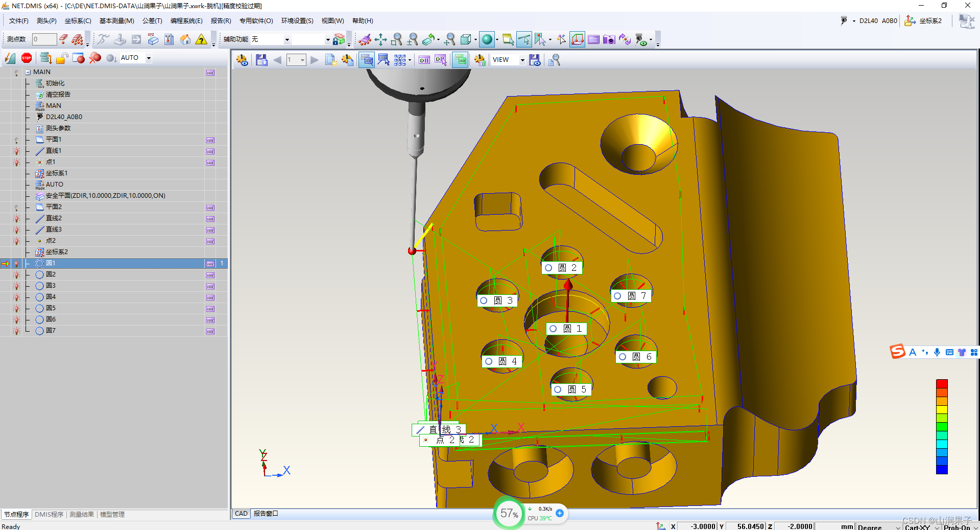Toggle the lightbulb for 圆5
This screenshot has height=530, width=980.
tap(17, 308)
